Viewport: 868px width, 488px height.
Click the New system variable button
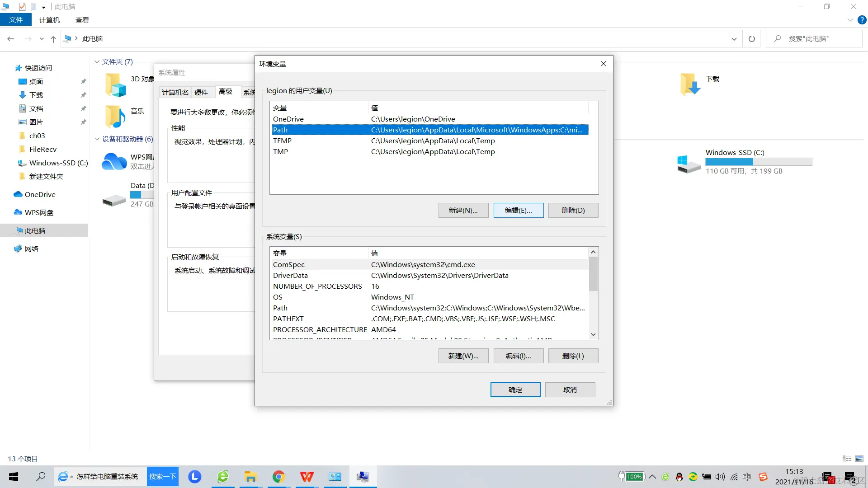(x=463, y=356)
